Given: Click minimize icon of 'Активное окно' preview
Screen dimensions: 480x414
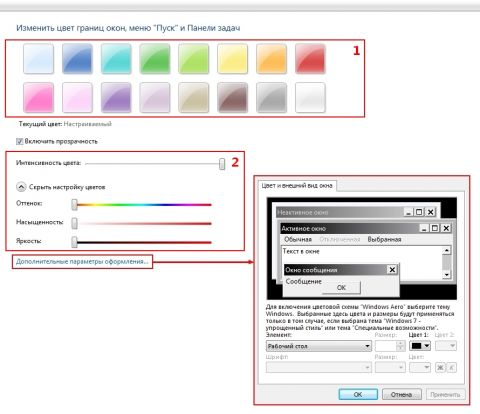Looking at the screenshot, I should click(424, 228).
